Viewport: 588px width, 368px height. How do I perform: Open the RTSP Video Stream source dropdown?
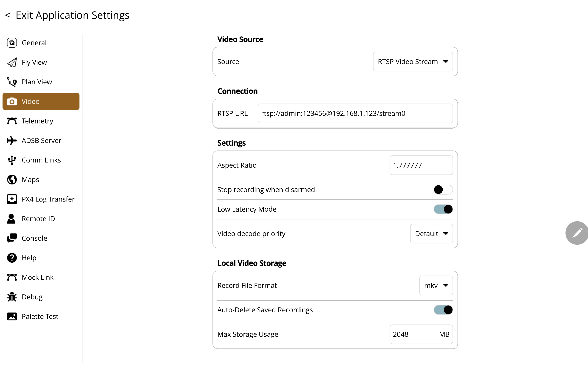coord(413,62)
